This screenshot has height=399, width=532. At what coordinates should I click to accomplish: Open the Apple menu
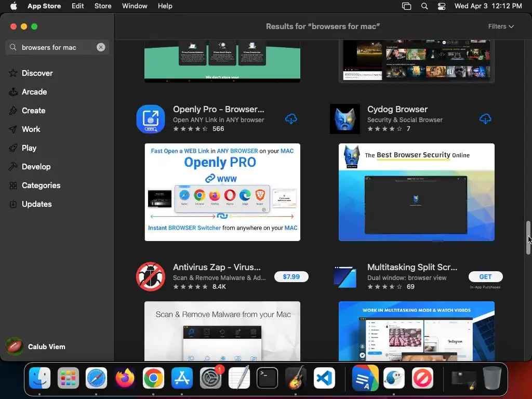click(13, 6)
